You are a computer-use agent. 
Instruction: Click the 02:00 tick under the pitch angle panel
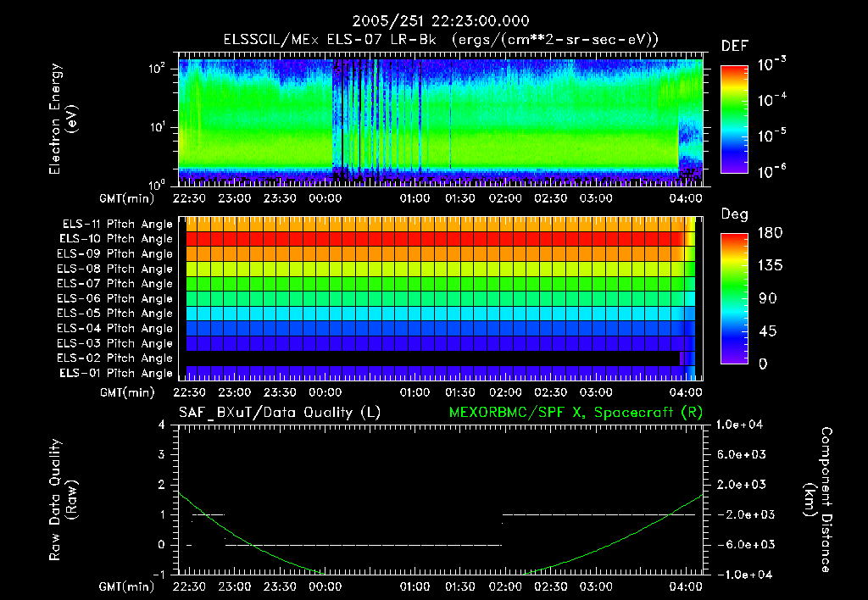click(x=505, y=392)
